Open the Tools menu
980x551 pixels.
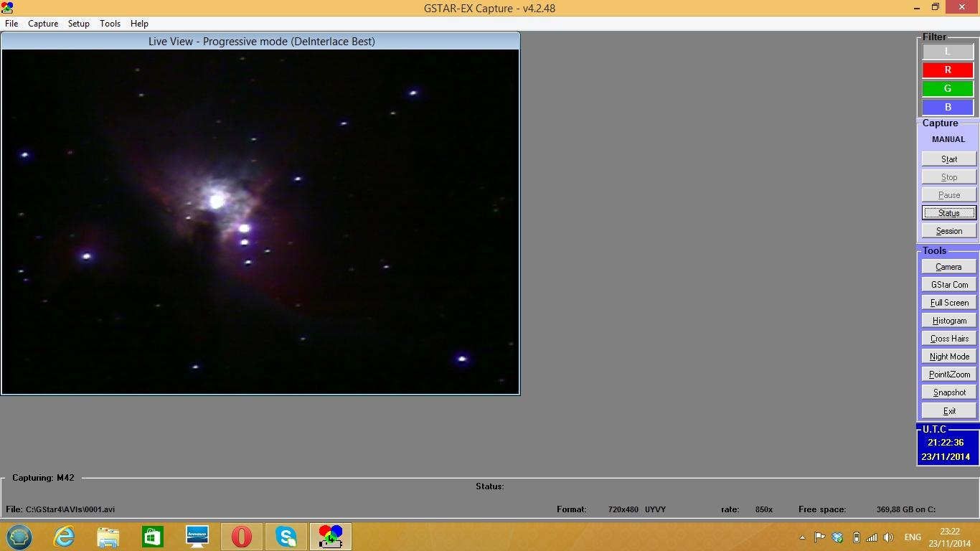click(110, 24)
